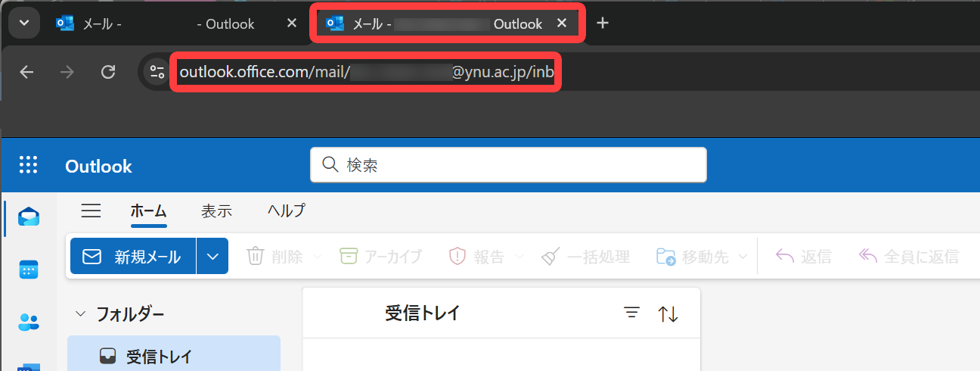Viewport: 980px width, 371px height.
Task: Reload the page with refresh icon
Action: (108, 72)
